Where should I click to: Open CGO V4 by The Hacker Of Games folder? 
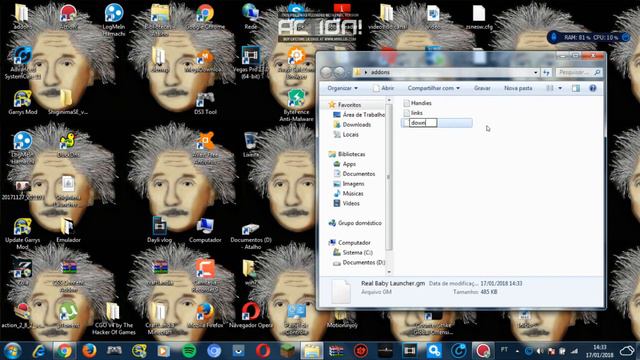click(x=113, y=319)
